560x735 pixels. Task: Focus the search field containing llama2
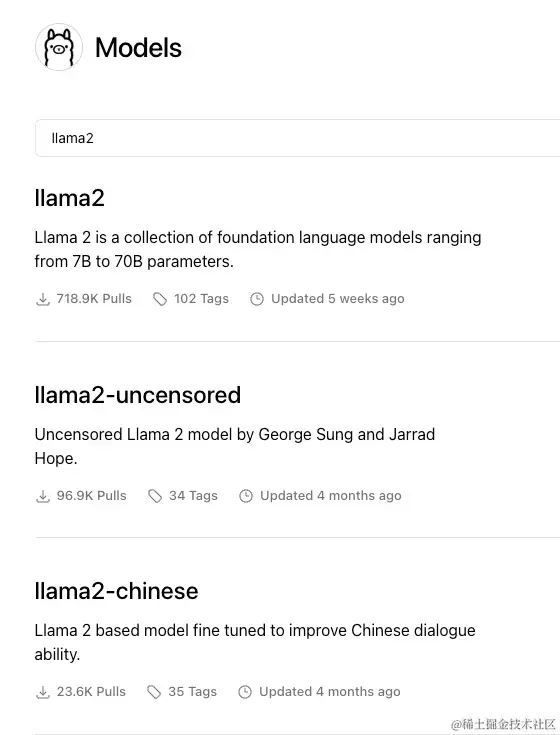point(298,138)
